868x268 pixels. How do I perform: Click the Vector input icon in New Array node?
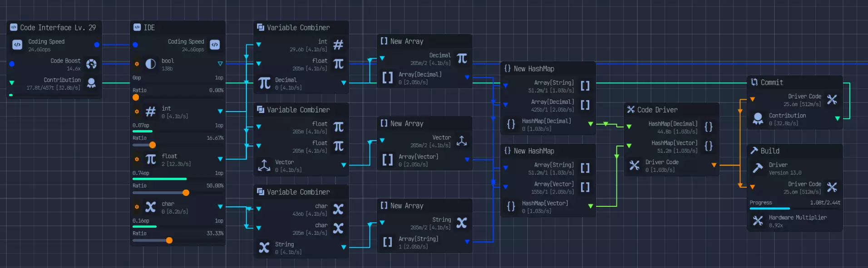click(462, 141)
